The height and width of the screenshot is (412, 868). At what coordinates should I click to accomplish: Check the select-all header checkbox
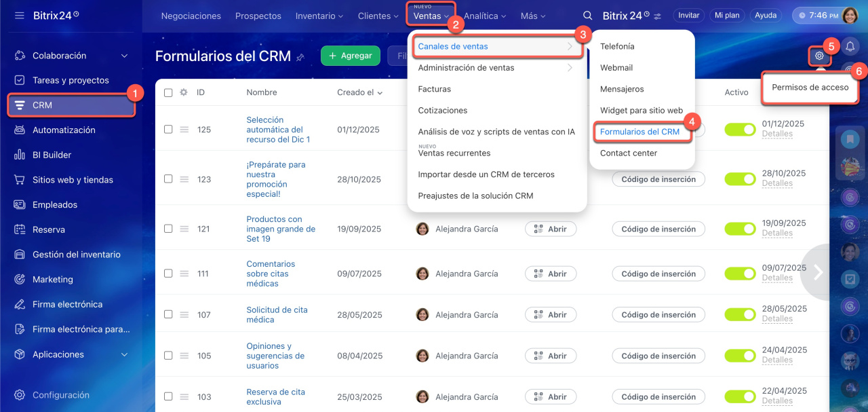click(x=168, y=92)
